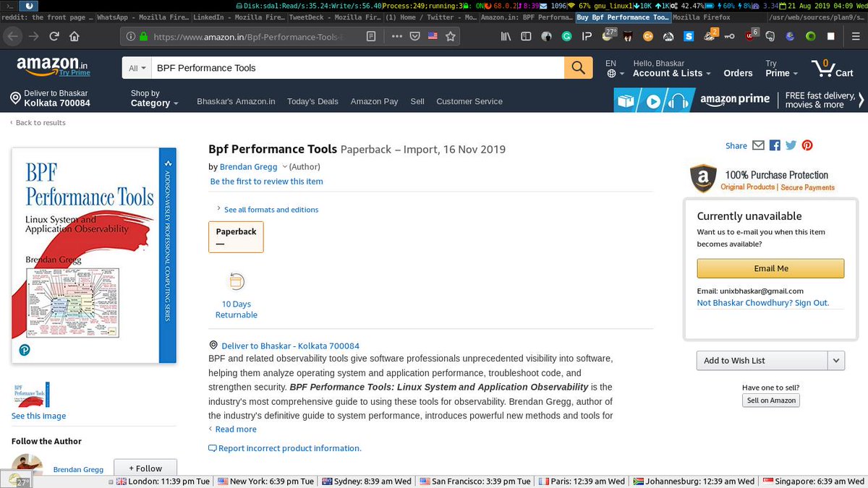Viewport: 868px width, 488px height.
Task: Click Be the first to review link
Action: [x=266, y=181]
